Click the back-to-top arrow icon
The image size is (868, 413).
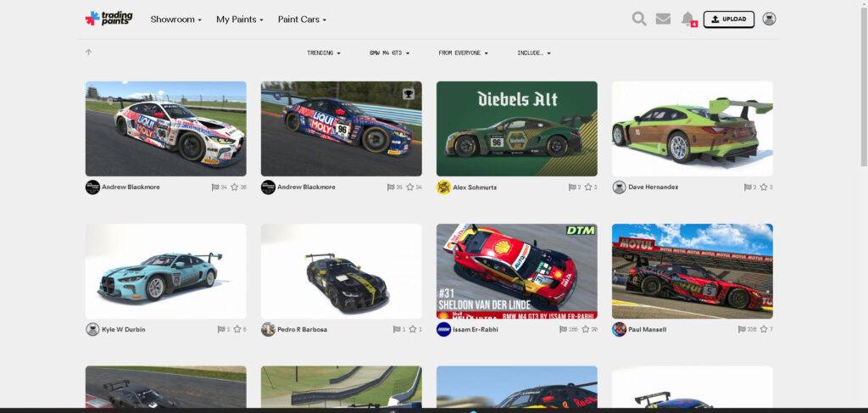(88, 52)
